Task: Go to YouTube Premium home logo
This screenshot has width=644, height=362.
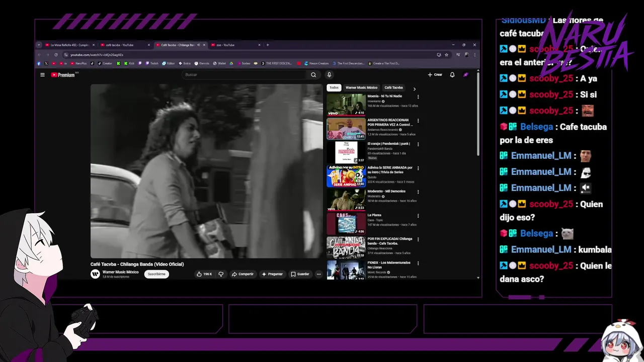Action: [x=64, y=75]
